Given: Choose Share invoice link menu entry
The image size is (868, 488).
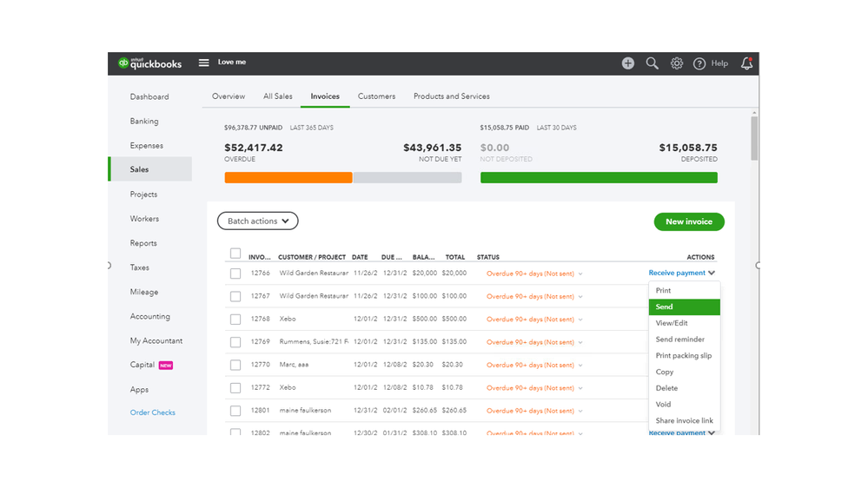Looking at the screenshot, I should click(x=684, y=420).
